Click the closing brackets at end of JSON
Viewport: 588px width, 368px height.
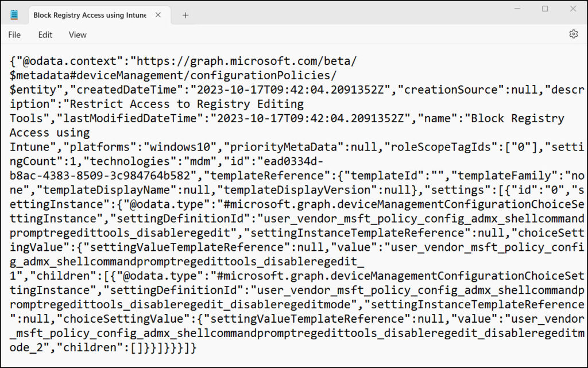point(163,347)
